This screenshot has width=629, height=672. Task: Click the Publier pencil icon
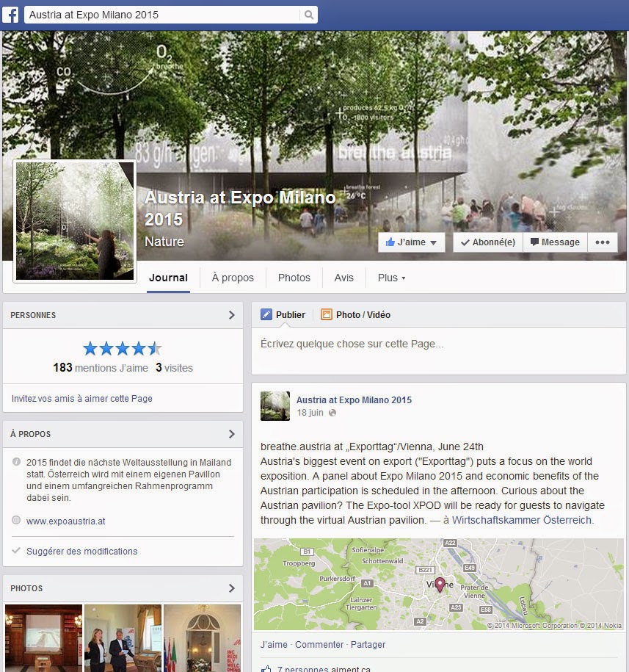pos(266,314)
